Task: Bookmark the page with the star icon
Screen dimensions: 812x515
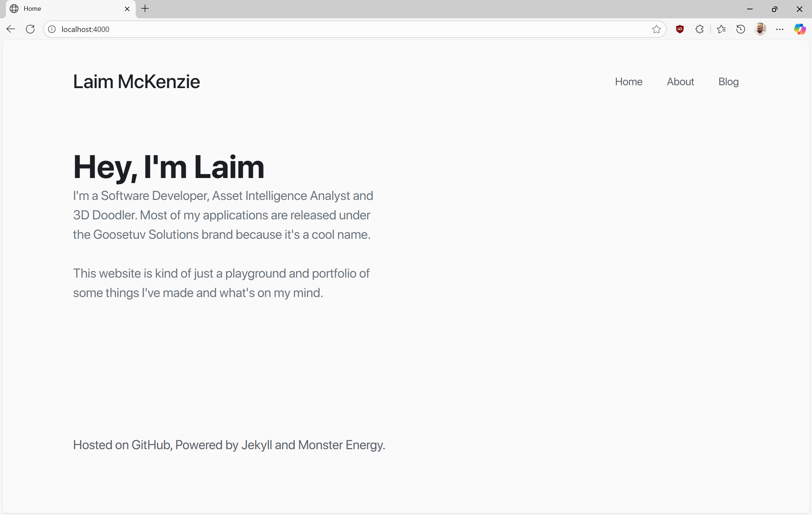Action: pyautogui.click(x=656, y=29)
